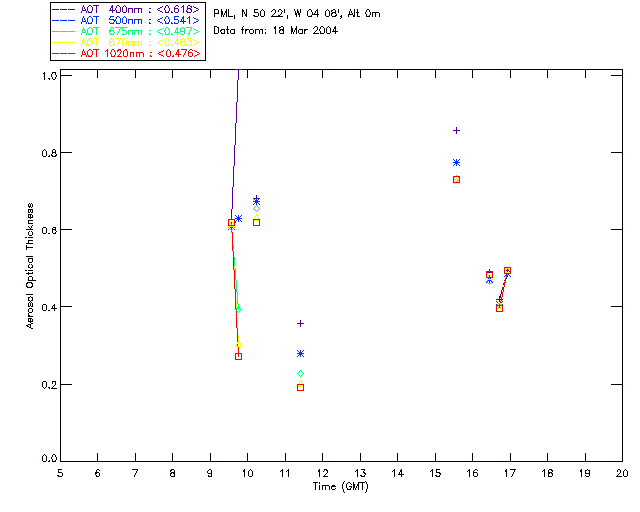Click the x-axis tick label 8
Screen dimensions: 640x512
point(173,473)
